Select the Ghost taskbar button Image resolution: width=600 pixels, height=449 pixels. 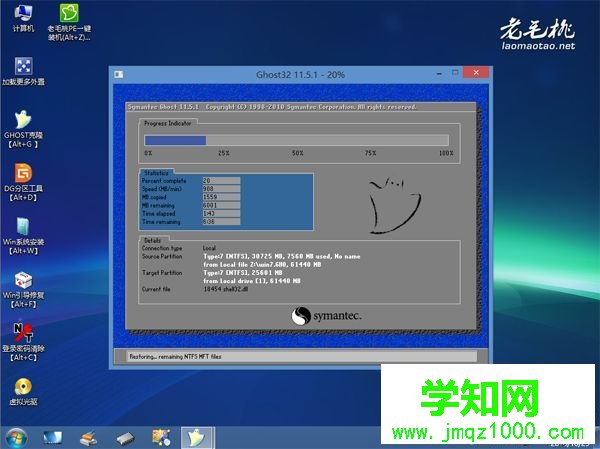point(197,438)
